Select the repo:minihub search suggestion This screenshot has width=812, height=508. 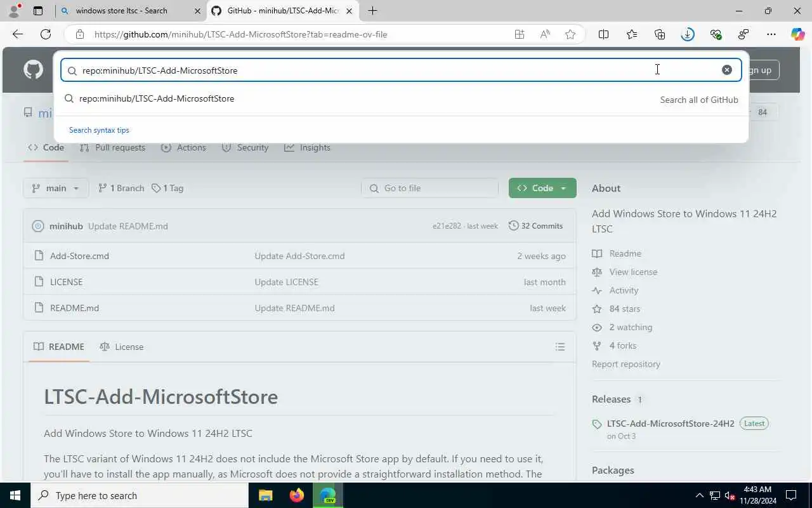(401, 98)
